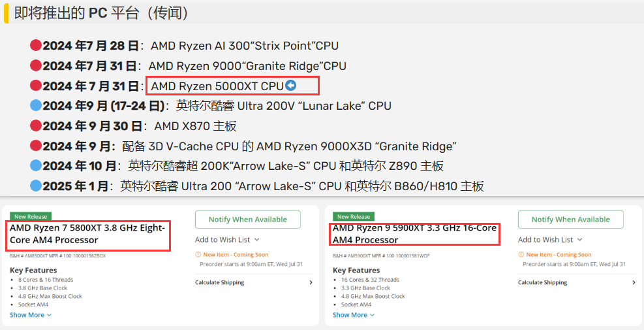Click the Coming Soon info icon on the 5900XT card
The image size is (644, 330).
coord(521,255)
